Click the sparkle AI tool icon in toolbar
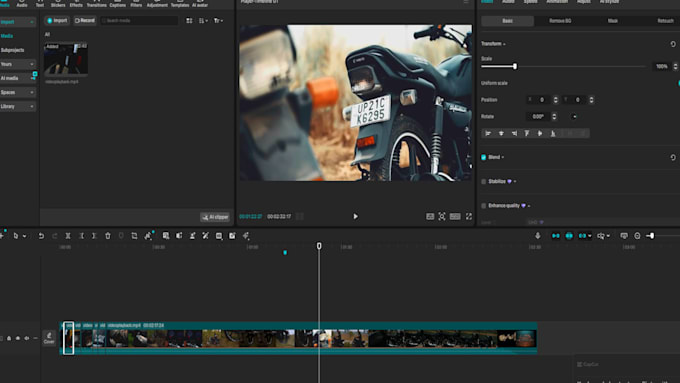This screenshot has height=383, width=680. (x=246, y=236)
